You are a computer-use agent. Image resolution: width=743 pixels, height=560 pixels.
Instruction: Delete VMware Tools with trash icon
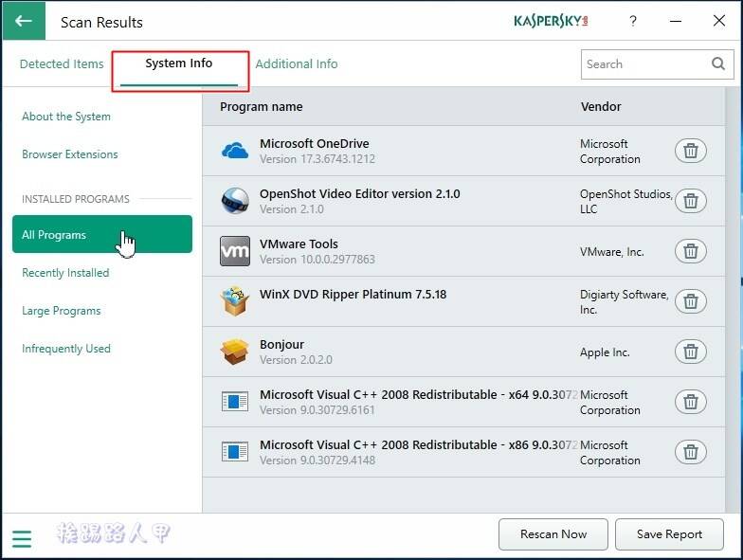point(690,251)
